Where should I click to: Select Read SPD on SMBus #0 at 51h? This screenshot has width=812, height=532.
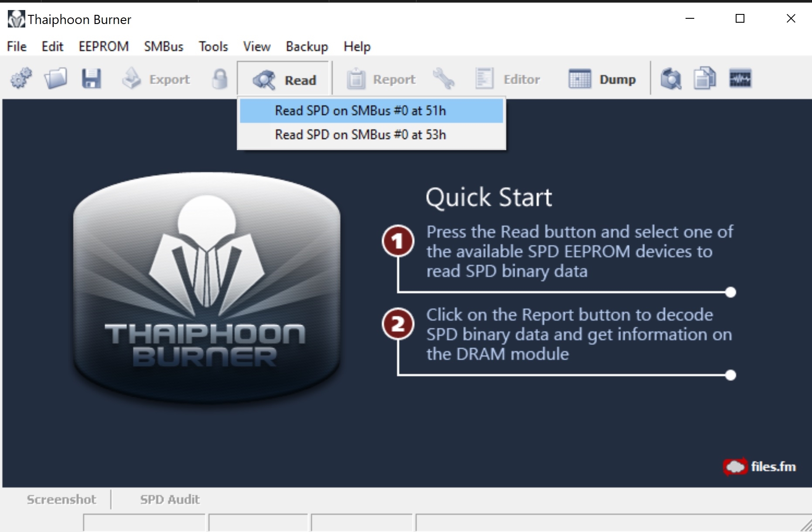coord(372,111)
